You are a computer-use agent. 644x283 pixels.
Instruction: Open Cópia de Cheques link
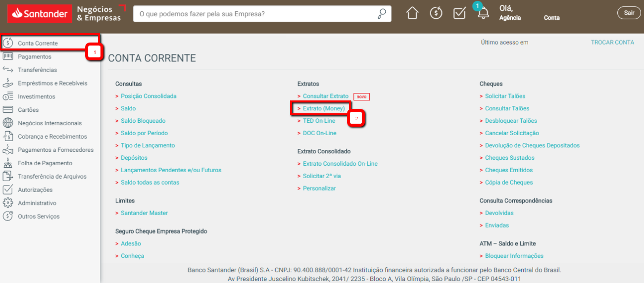point(509,183)
